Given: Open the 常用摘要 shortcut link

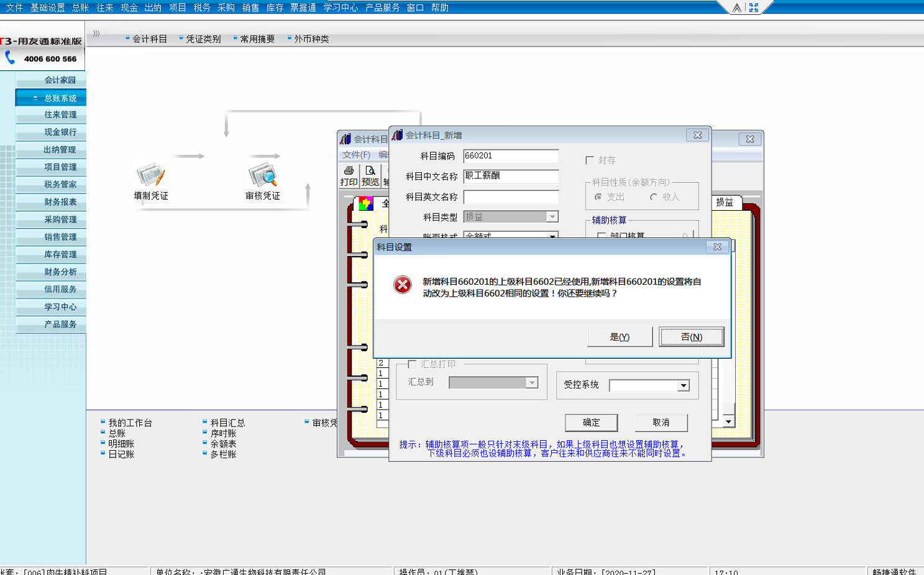Looking at the screenshot, I should [x=257, y=39].
